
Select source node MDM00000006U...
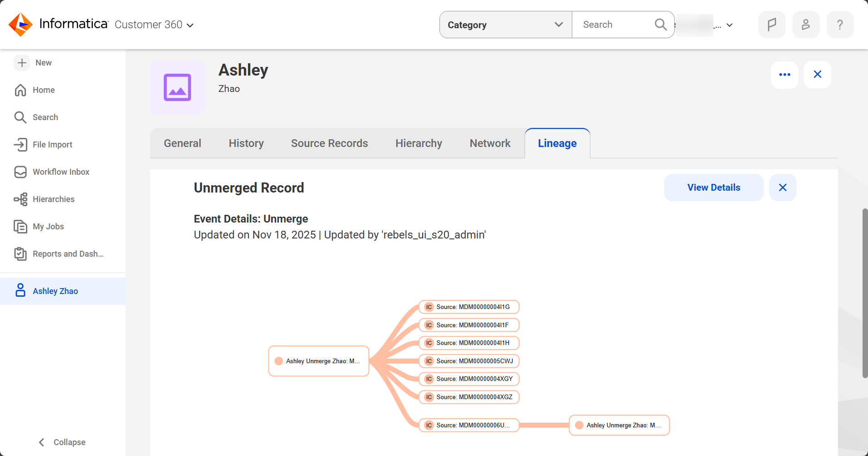[x=469, y=425]
